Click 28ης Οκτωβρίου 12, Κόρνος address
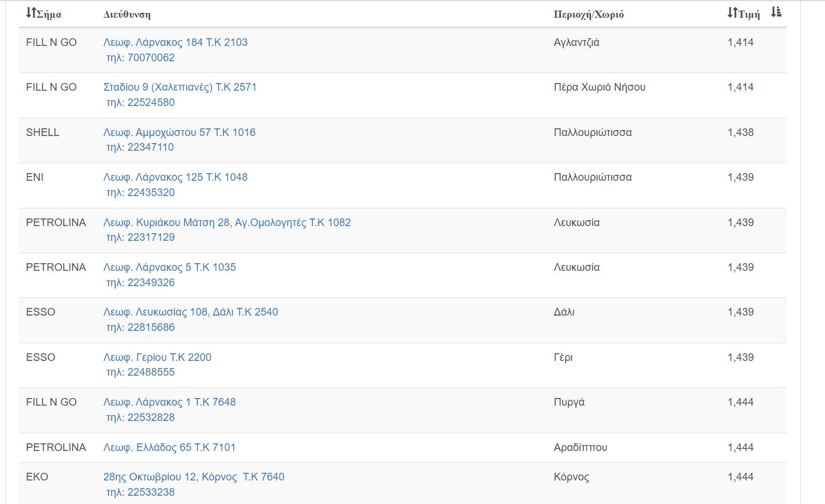825x504 pixels. [x=193, y=477]
